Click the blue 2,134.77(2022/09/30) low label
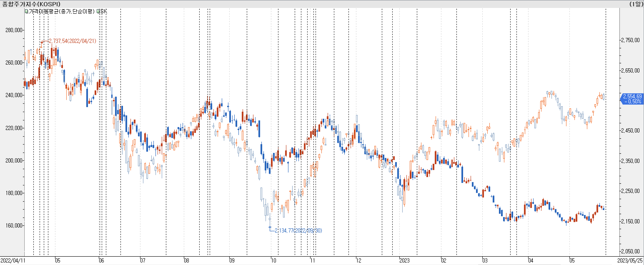Screen dimensions: 644x265 pos(298,230)
